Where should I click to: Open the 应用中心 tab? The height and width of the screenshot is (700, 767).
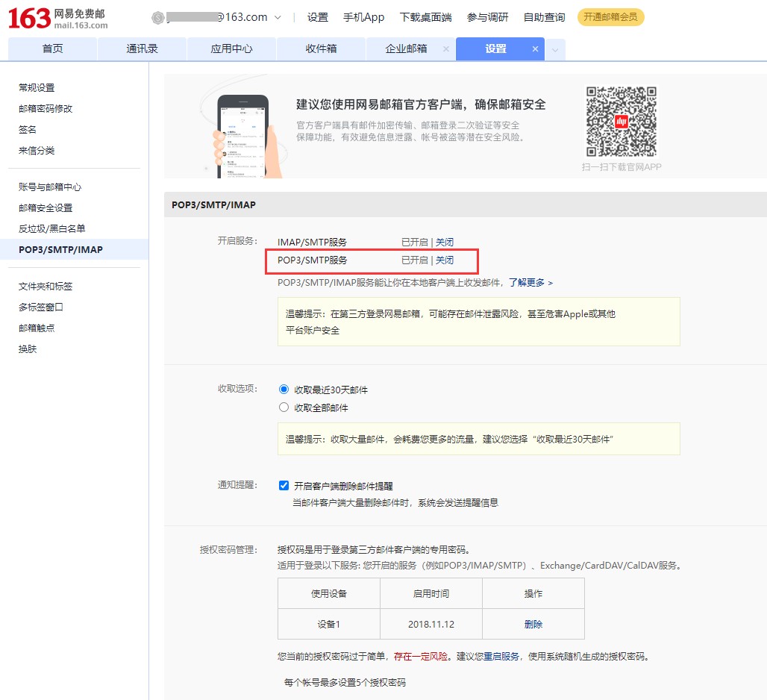click(231, 47)
